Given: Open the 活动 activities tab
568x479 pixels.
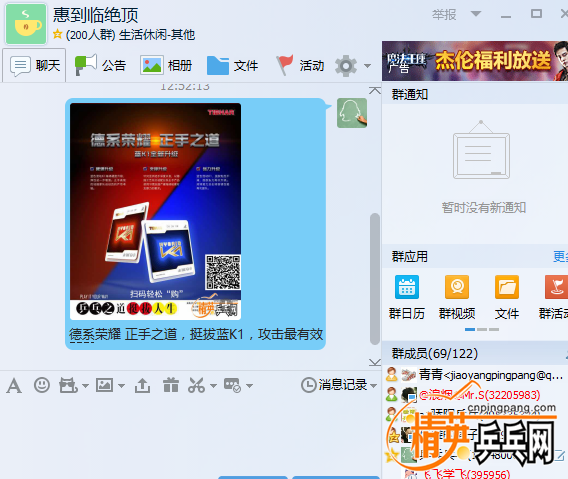Looking at the screenshot, I should coord(300,66).
